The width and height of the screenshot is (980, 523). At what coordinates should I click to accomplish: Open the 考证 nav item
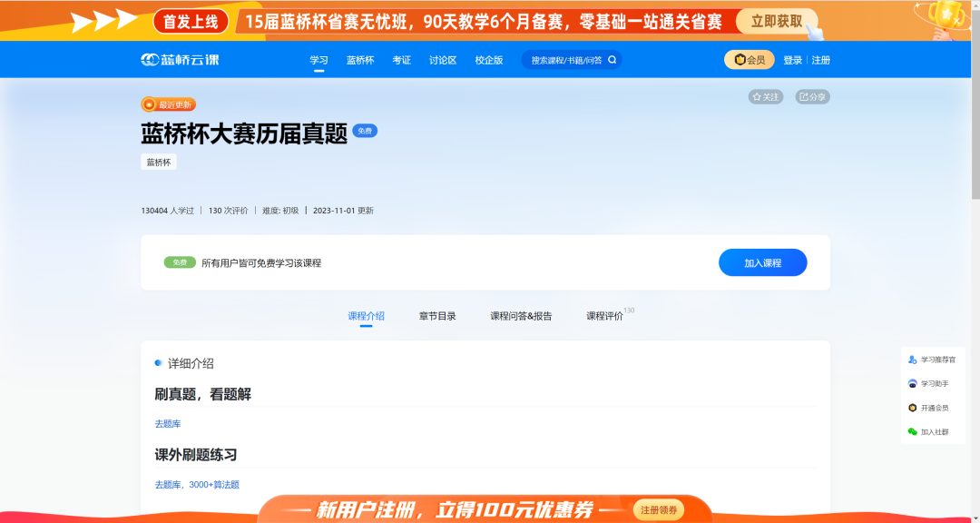coord(401,60)
